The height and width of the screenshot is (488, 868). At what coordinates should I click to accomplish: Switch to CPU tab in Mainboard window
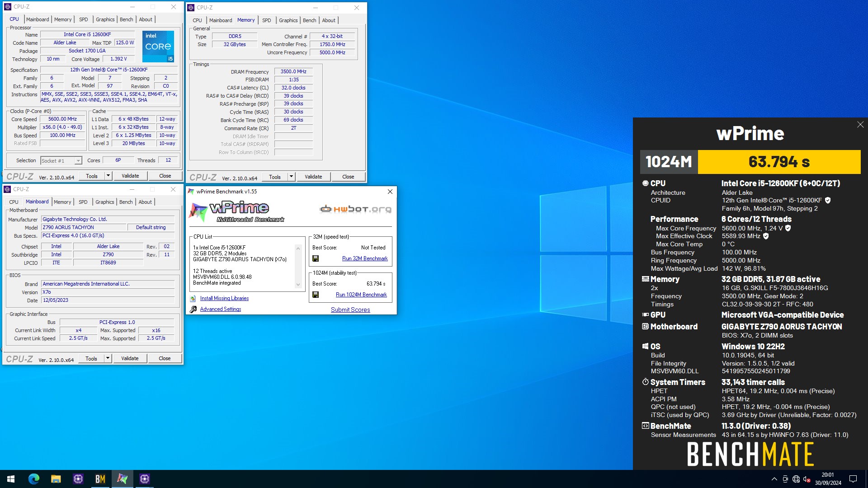(x=14, y=202)
